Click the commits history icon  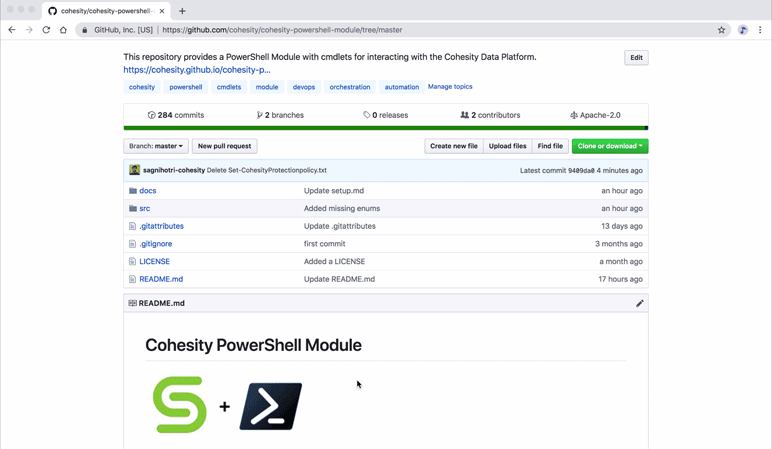pyautogui.click(x=152, y=115)
